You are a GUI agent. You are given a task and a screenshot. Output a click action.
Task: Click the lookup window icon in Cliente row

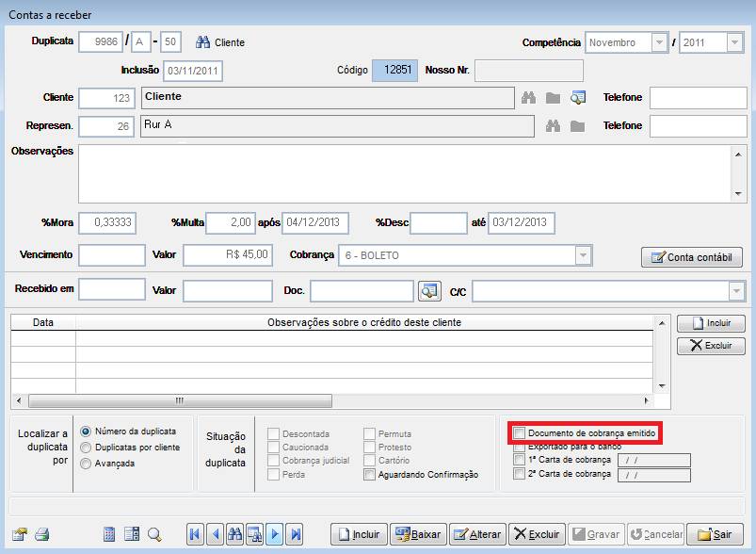[x=578, y=98]
